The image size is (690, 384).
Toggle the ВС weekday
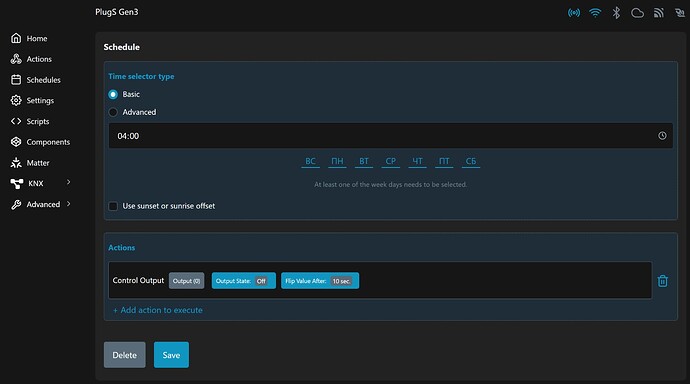pyautogui.click(x=310, y=161)
